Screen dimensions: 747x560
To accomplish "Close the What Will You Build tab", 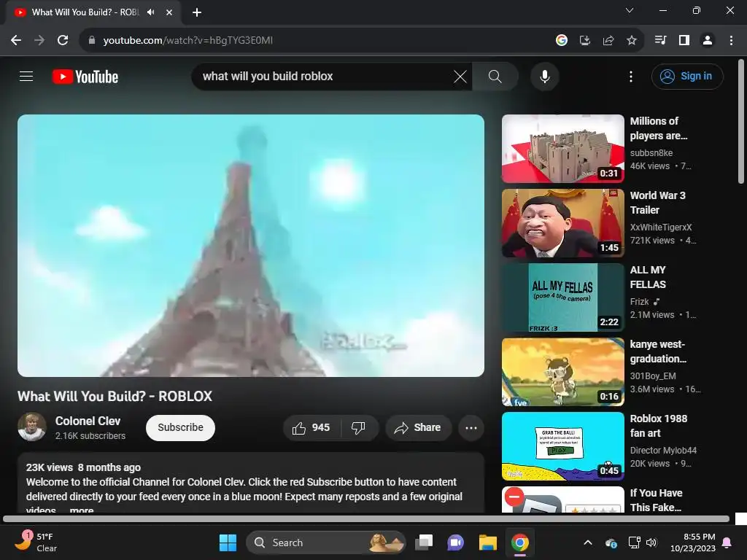I will 169,12.
